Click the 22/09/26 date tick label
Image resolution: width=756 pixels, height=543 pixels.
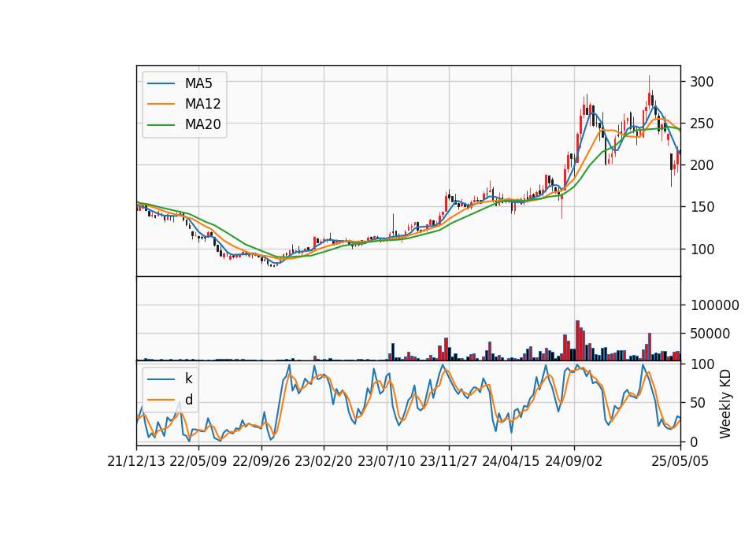261,461
